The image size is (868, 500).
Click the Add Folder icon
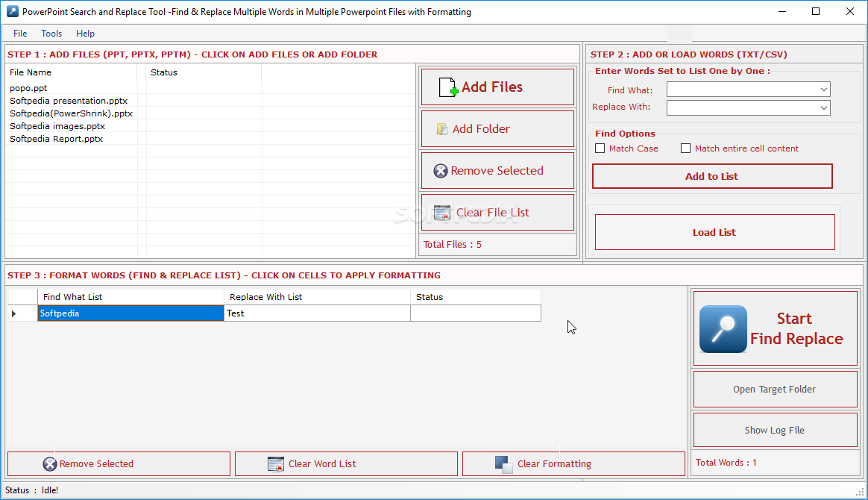[441, 129]
